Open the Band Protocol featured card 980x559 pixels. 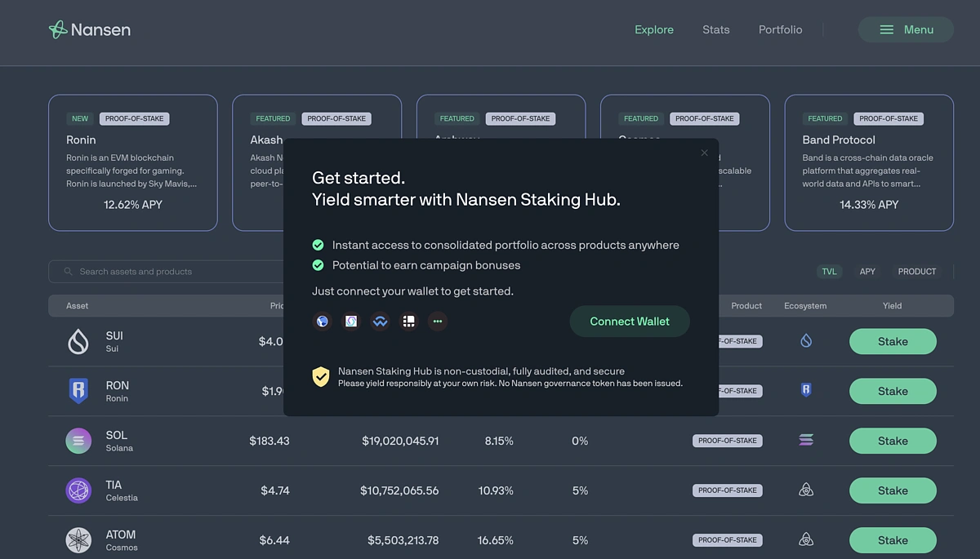(869, 163)
